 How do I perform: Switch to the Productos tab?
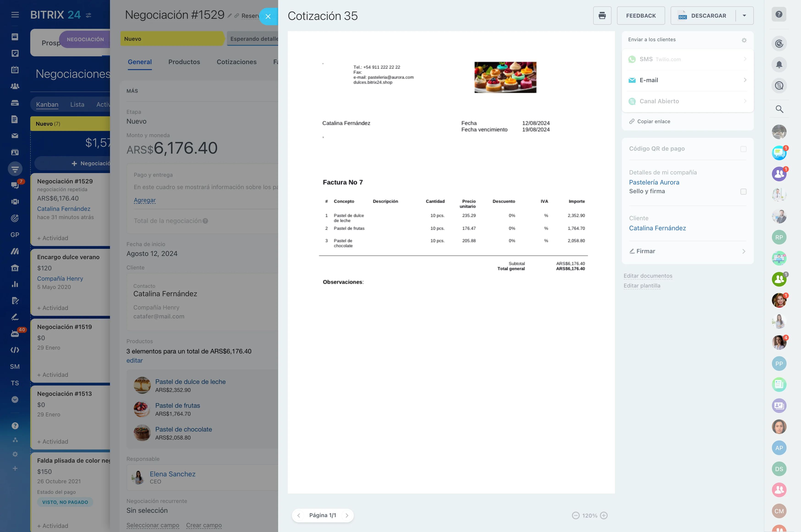click(184, 62)
